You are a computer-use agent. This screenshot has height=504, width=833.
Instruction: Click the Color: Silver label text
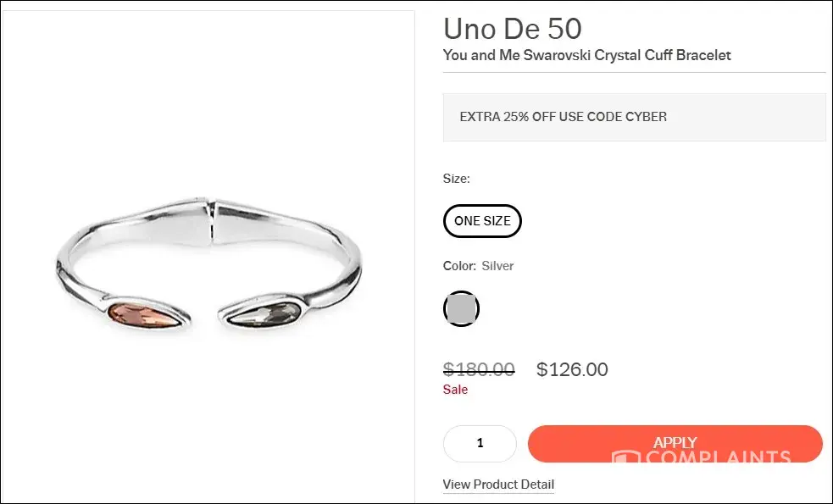[x=478, y=266]
